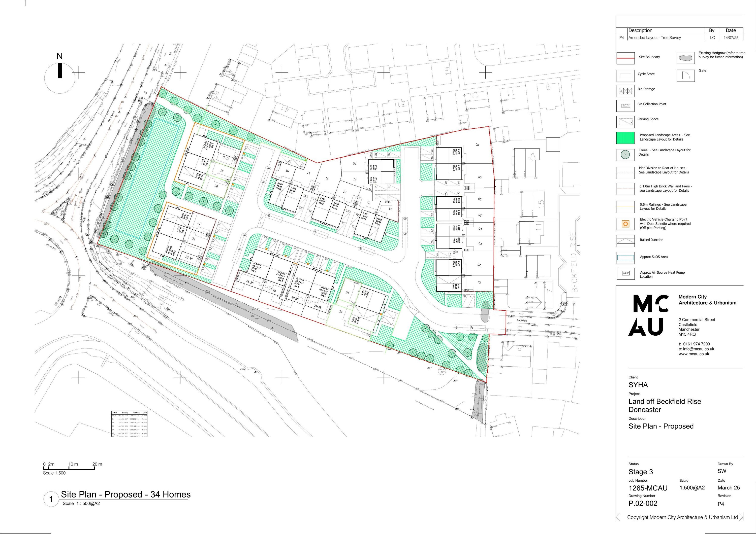Select the Trees legend circle icon
Viewport: 756px width, 534px height.
(x=625, y=154)
